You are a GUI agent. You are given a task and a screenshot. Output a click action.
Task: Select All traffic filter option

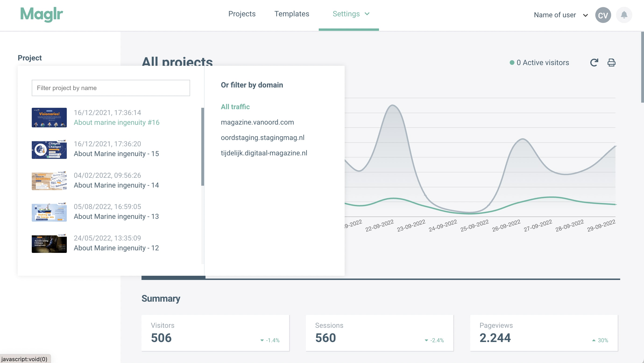click(x=235, y=107)
